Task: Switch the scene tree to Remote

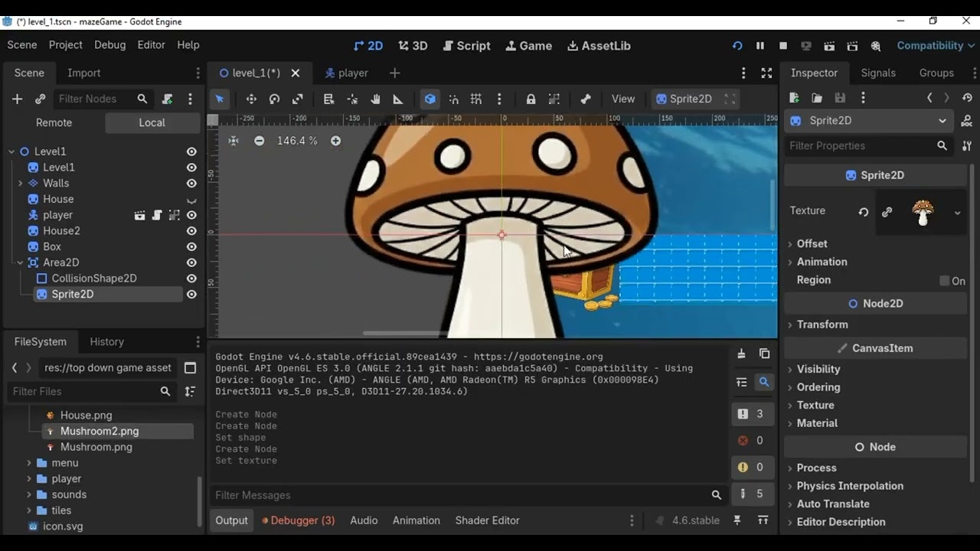Action: (x=54, y=122)
